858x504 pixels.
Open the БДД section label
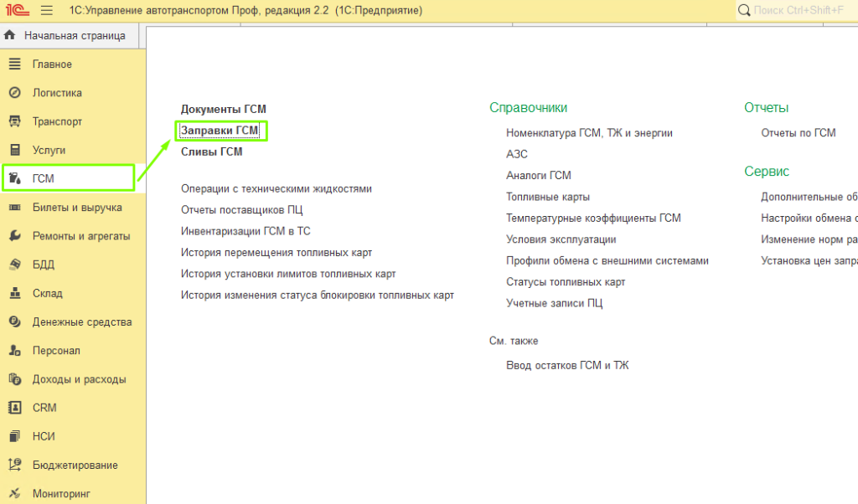[44, 265]
